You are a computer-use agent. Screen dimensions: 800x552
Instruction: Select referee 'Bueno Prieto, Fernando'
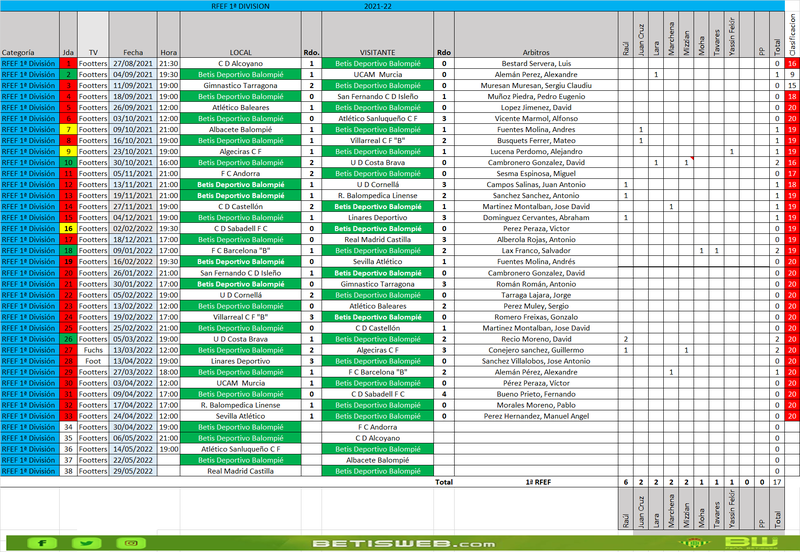(x=536, y=394)
